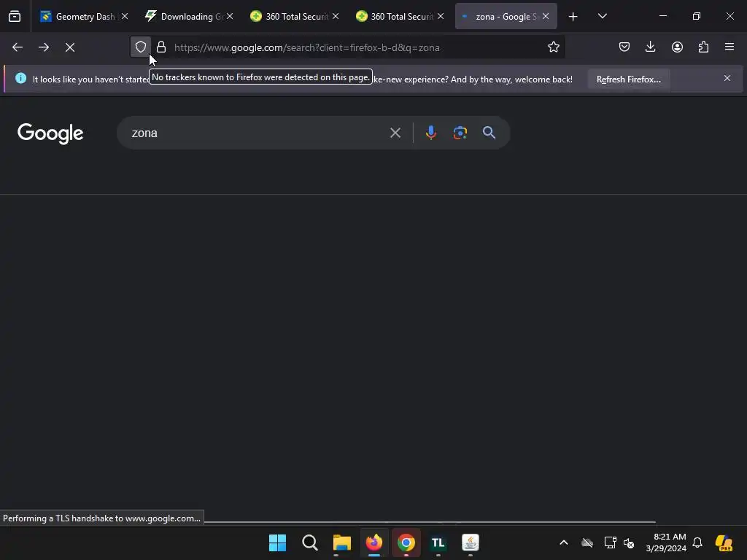Submit Google search with magnifier icon
This screenshot has height=560, width=747.
click(489, 133)
